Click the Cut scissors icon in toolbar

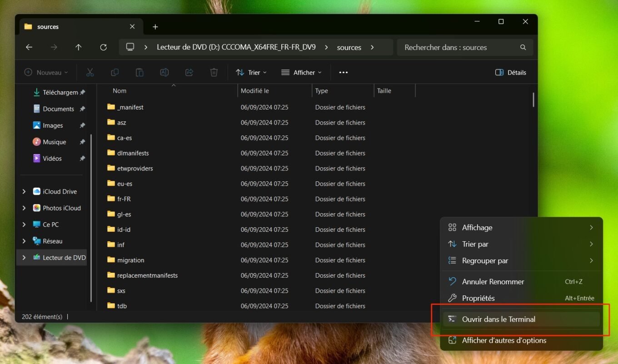(x=90, y=72)
